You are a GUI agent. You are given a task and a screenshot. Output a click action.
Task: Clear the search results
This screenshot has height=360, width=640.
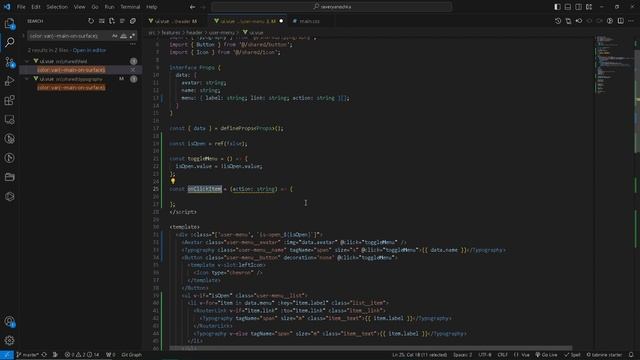coord(102,21)
